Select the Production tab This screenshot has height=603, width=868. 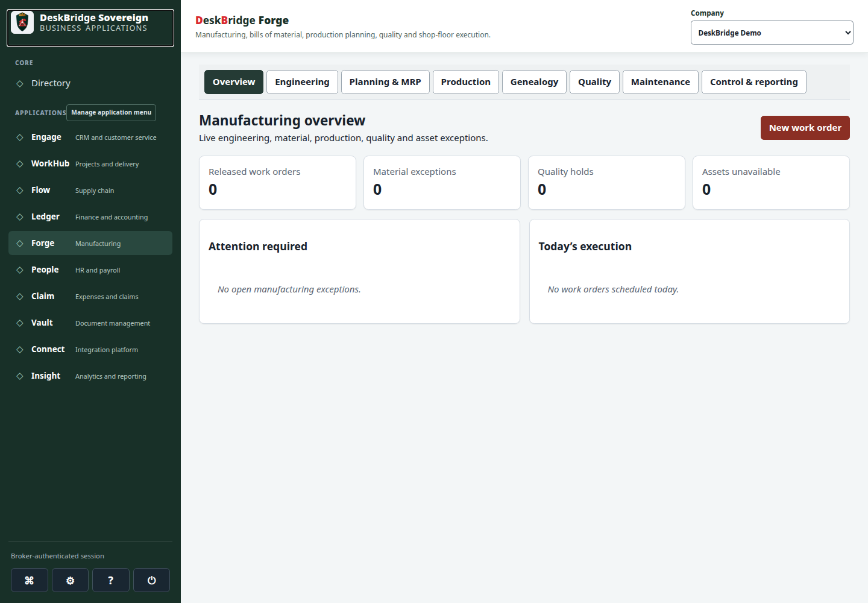coord(465,82)
